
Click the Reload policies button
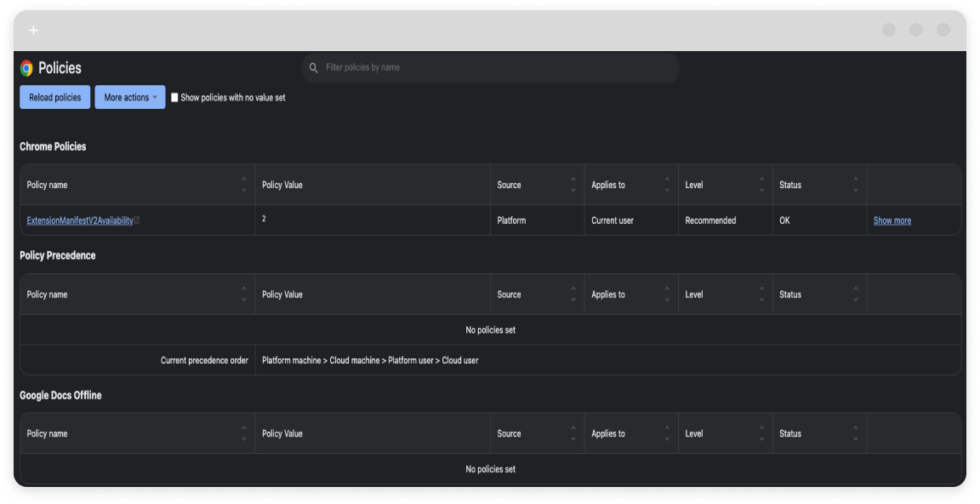tap(55, 97)
